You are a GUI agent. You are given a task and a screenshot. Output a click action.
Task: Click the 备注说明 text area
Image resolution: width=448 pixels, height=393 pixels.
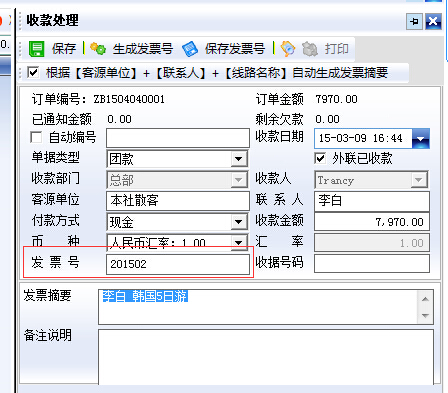tap(266, 357)
